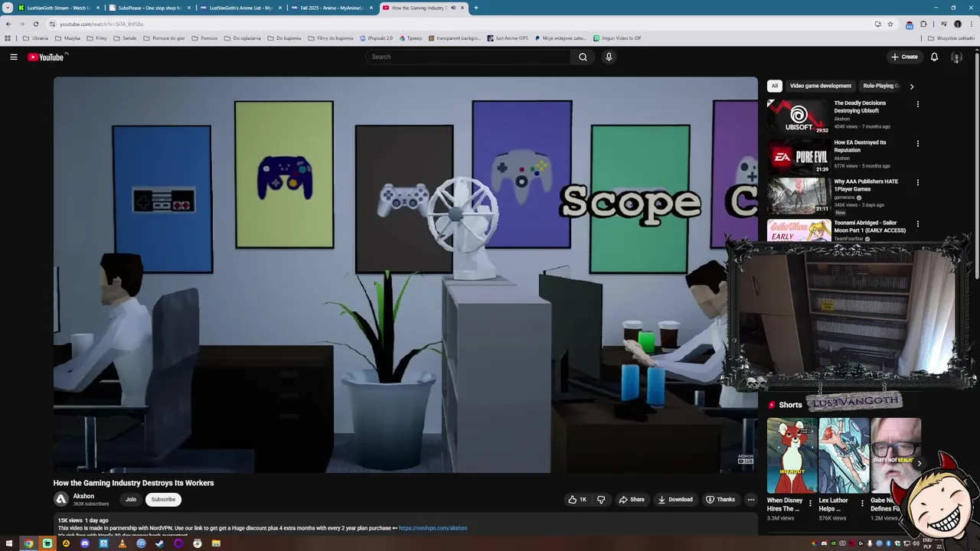The width and height of the screenshot is (980, 551).
Task: Open the Seriale bookmarks folder
Action: click(125, 37)
